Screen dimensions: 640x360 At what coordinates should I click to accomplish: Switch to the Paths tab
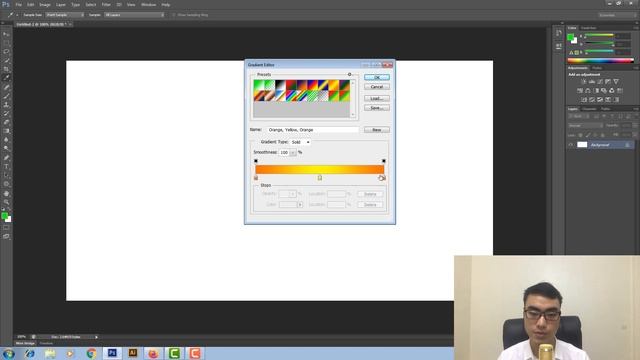coord(606,109)
